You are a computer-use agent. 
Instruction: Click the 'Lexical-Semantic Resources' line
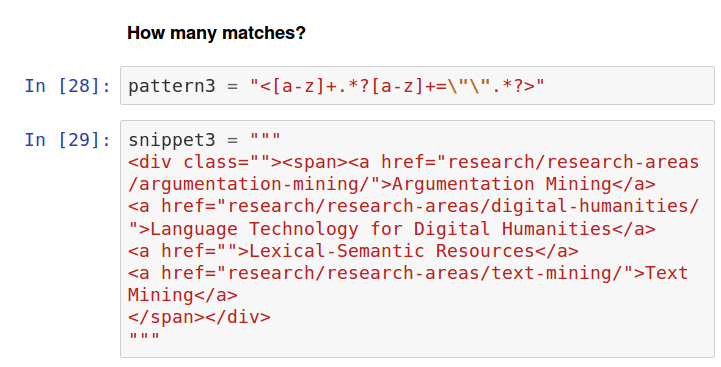coord(353,251)
